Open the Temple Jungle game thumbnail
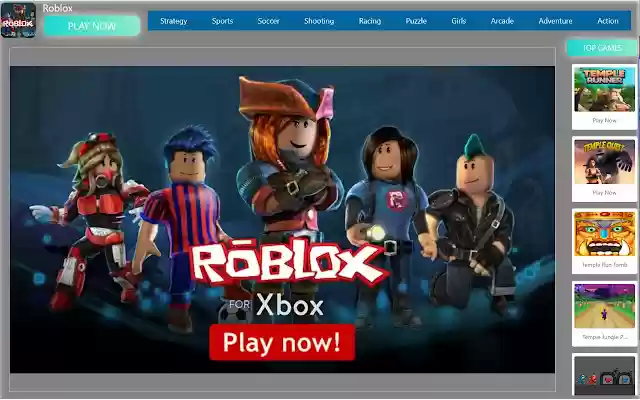This screenshot has height=400, width=640. (x=604, y=306)
